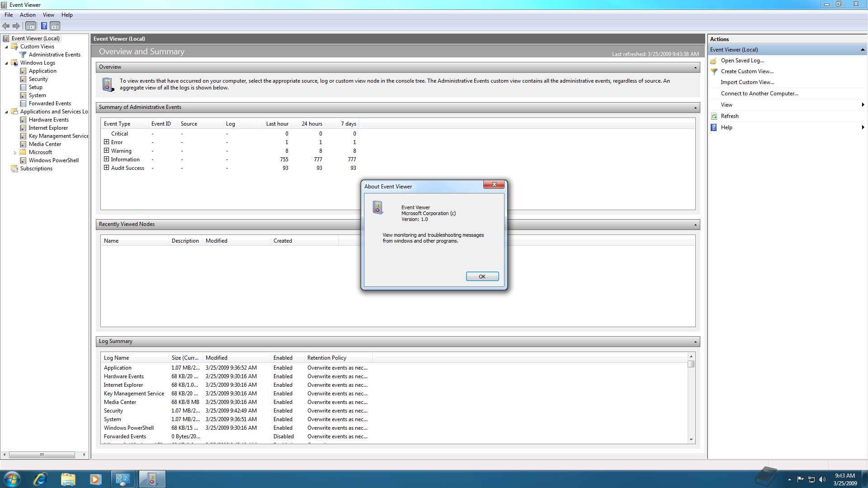
Task: Click the Windows PowerShell log icon
Action: coord(23,160)
